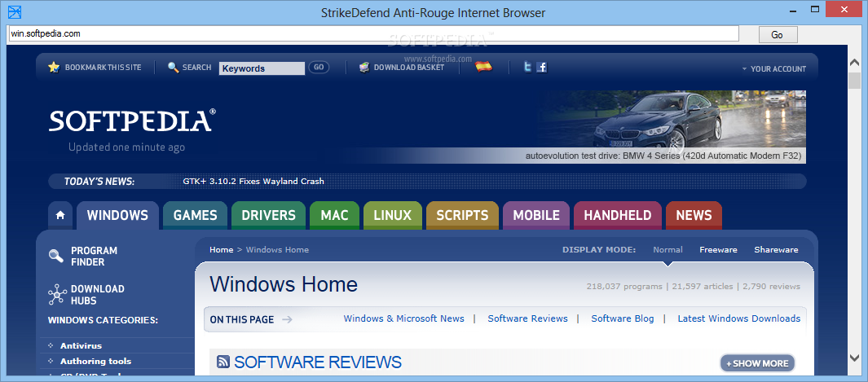Open the Facebook icon link

[x=542, y=68]
